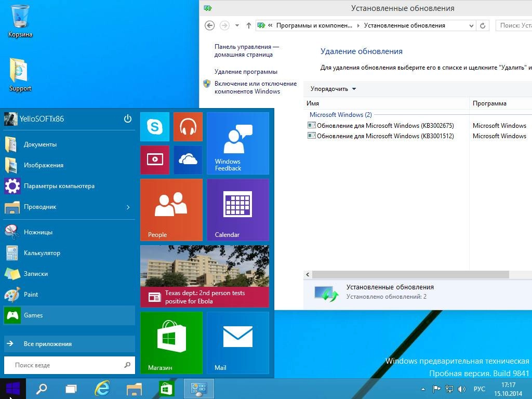
Task: Open Task View on the taskbar
Action: (x=71, y=389)
